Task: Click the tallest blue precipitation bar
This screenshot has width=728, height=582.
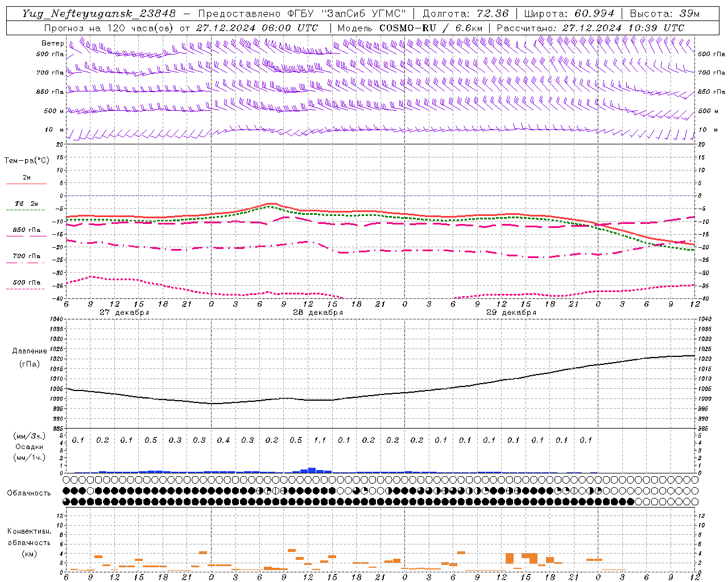Action: point(312,470)
